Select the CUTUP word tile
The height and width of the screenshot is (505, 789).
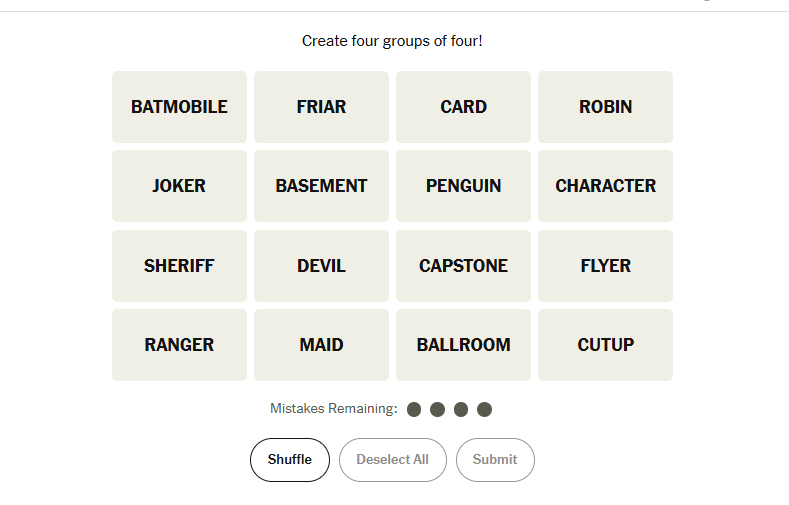click(x=605, y=345)
